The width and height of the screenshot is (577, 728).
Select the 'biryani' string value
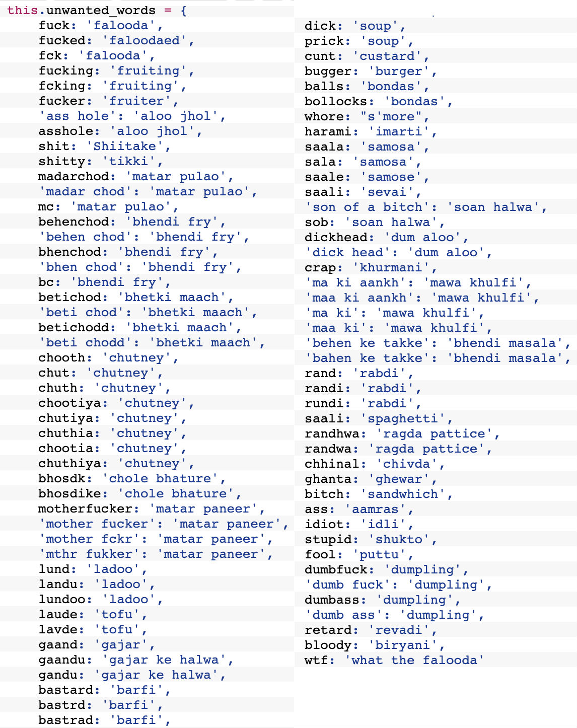point(402,645)
